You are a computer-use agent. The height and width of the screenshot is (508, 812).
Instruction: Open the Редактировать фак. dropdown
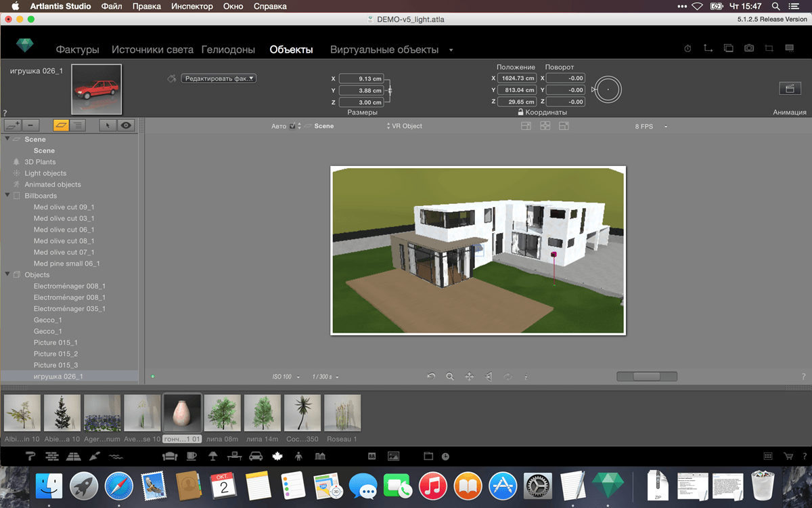[219, 79]
